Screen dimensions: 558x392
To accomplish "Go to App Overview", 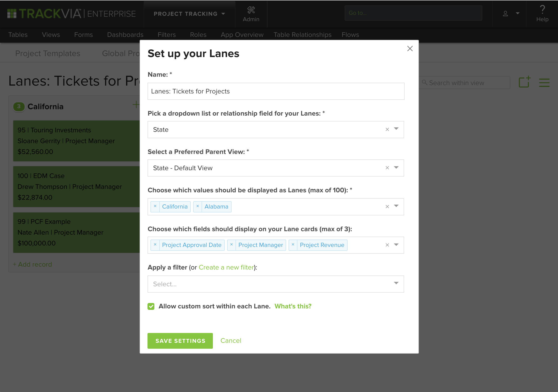I will point(242,35).
